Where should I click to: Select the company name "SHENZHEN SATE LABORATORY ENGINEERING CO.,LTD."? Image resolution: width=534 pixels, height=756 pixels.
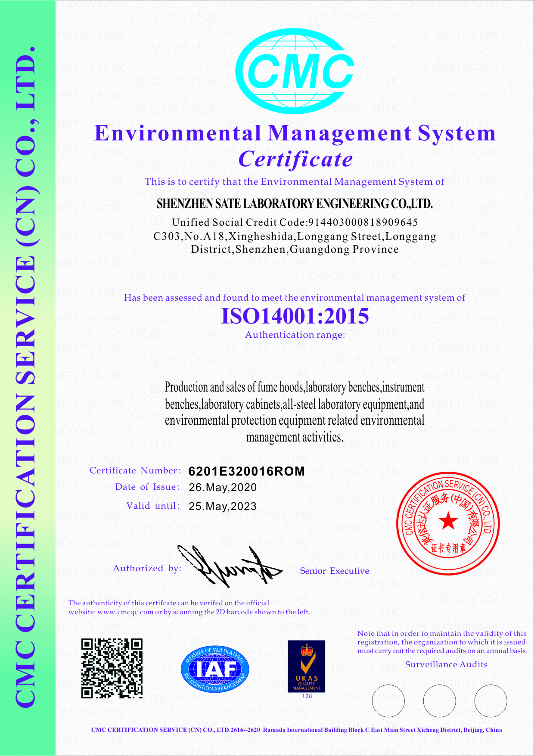tap(295, 203)
